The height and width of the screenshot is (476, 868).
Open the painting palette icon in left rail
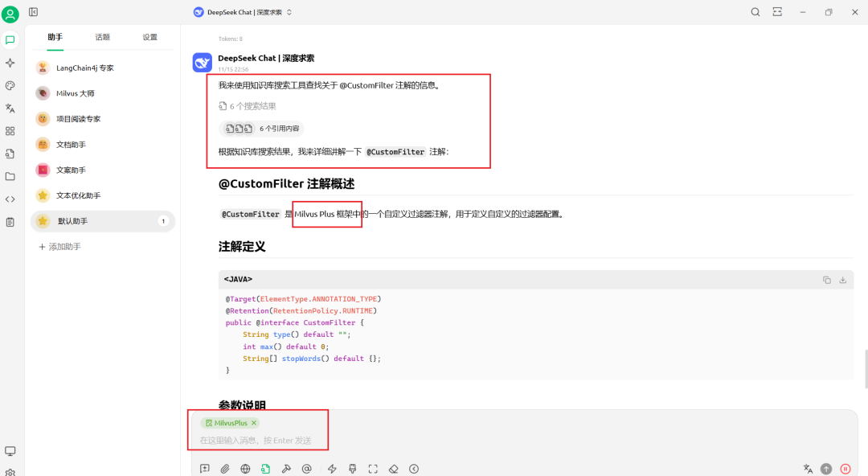click(10, 85)
